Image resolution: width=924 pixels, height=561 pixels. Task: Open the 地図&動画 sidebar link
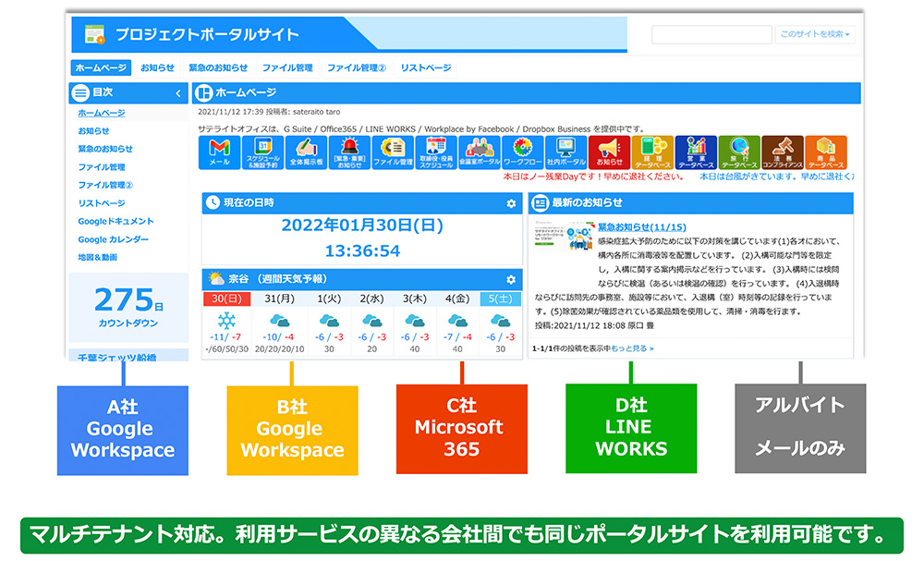click(98, 258)
